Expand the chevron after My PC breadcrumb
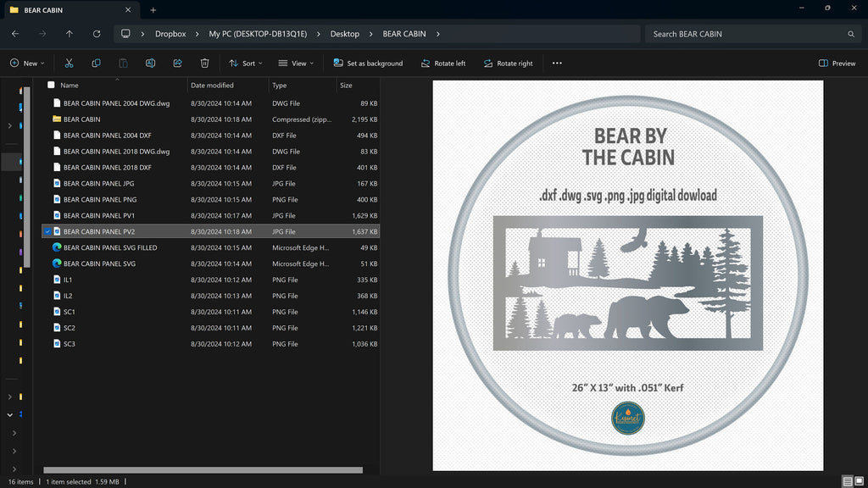This screenshot has height=488, width=868. 319,34
